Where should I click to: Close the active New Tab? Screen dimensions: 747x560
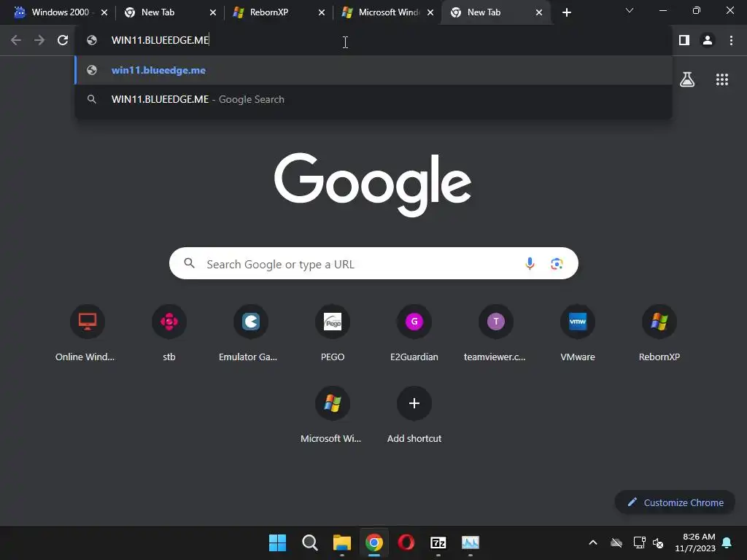pos(539,12)
